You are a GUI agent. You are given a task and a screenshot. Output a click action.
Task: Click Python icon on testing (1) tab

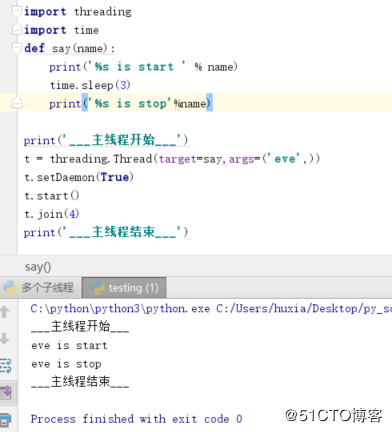pyautogui.click(x=98, y=288)
